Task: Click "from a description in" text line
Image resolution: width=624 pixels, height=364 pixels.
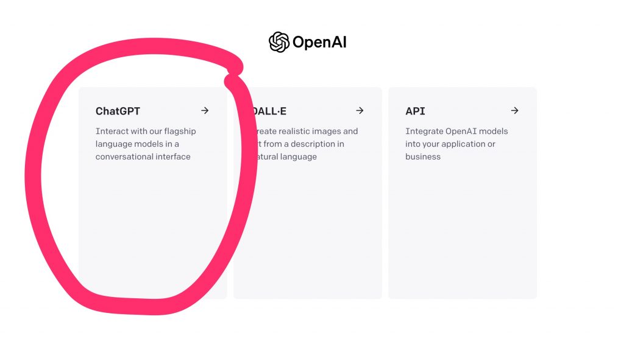Action: pos(303,144)
